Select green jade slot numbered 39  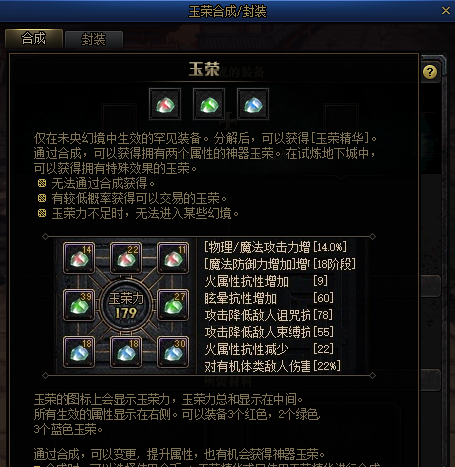79,305
